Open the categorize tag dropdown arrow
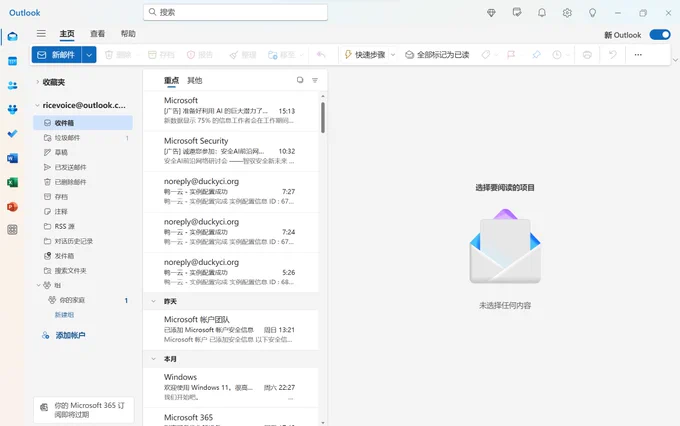 click(x=496, y=55)
